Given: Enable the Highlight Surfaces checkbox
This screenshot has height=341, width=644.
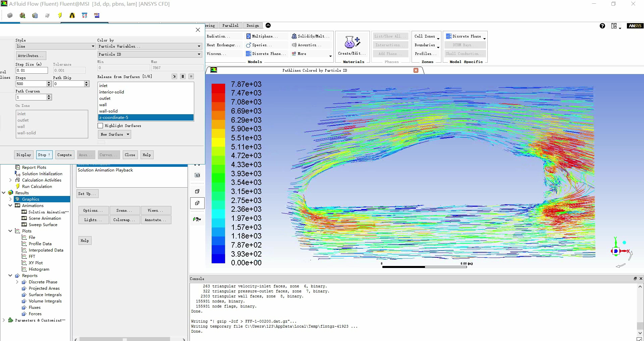Looking at the screenshot, I should click(x=100, y=126).
